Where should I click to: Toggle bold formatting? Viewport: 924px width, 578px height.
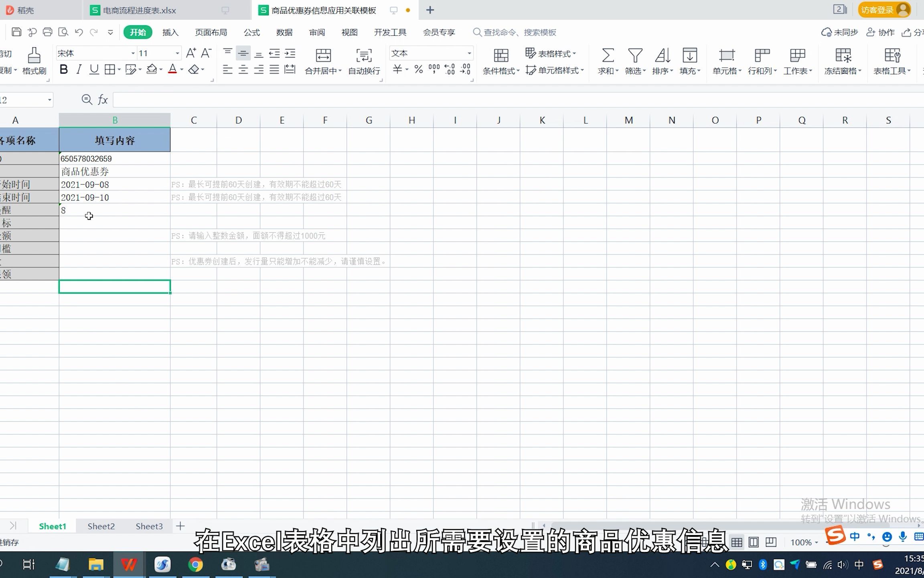[x=63, y=70]
